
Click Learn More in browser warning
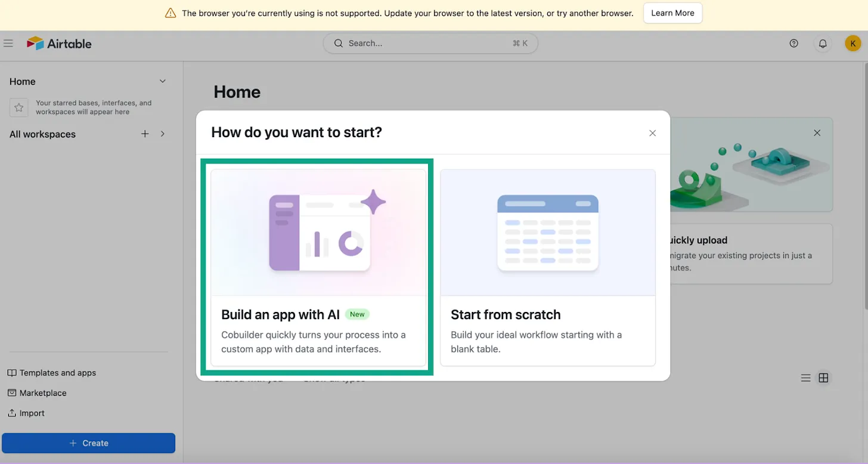pyautogui.click(x=672, y=13)
